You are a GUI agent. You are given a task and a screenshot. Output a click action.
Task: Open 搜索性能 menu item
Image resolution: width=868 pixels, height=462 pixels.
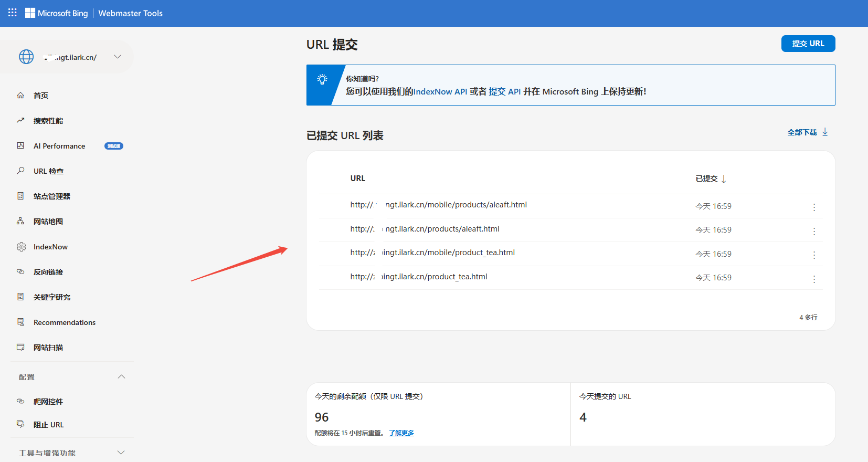point(48,121)
